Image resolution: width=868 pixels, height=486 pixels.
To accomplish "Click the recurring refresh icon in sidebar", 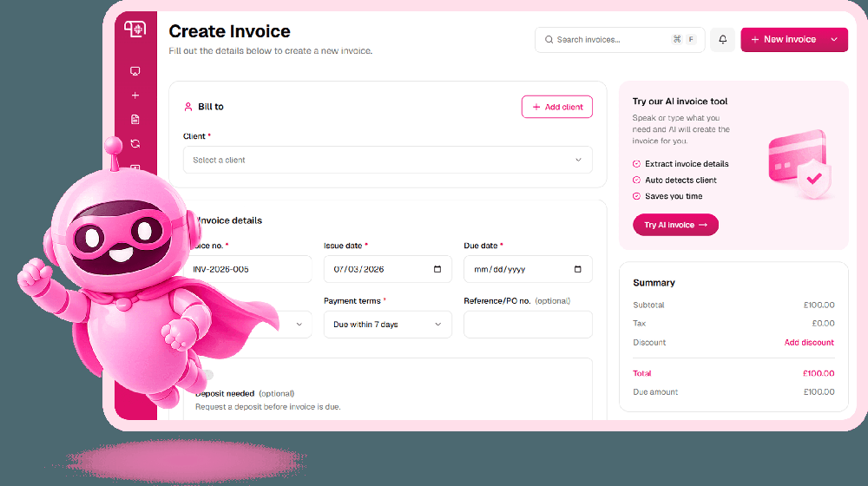I will [135, 144].
